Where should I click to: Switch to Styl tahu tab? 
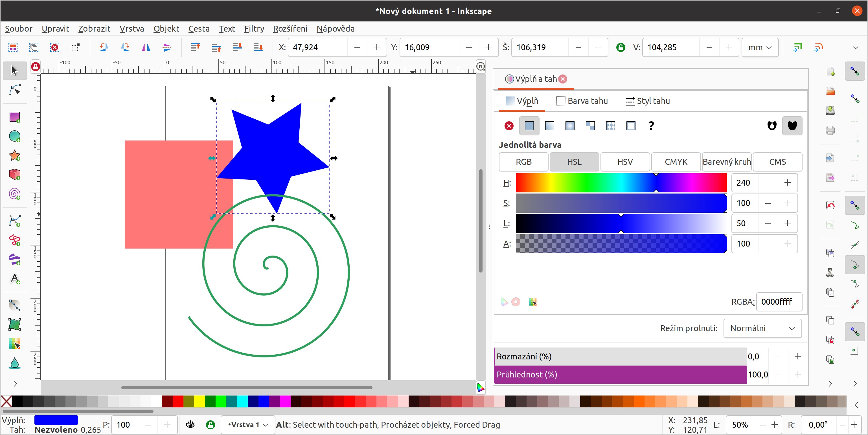click(x=648, y=101)
